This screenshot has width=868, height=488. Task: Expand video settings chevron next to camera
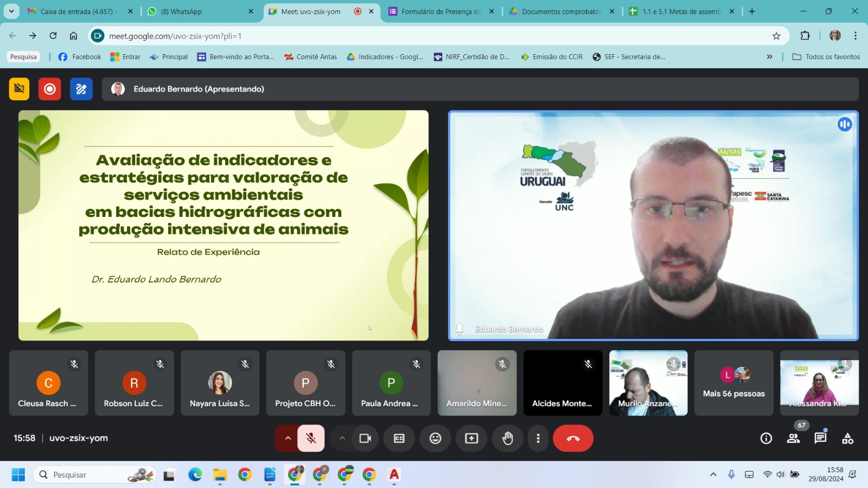tap(342, 438)
